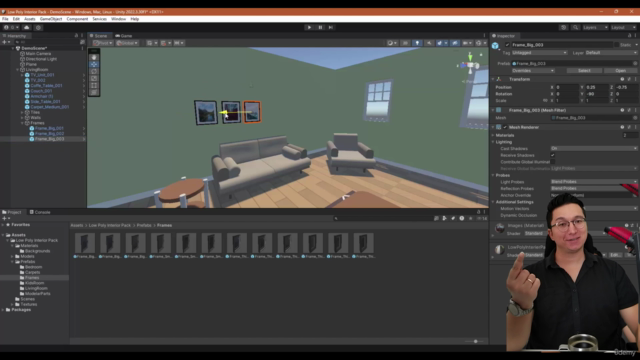Collapse the LivingRoom hierarchy node

(18, 70)
